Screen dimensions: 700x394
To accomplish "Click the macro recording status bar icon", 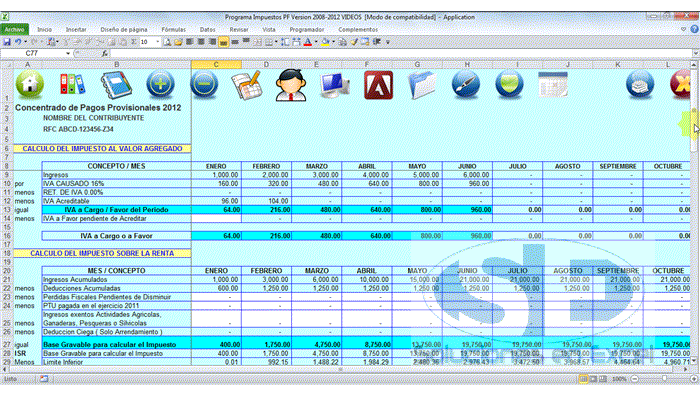I will (44, 379).
